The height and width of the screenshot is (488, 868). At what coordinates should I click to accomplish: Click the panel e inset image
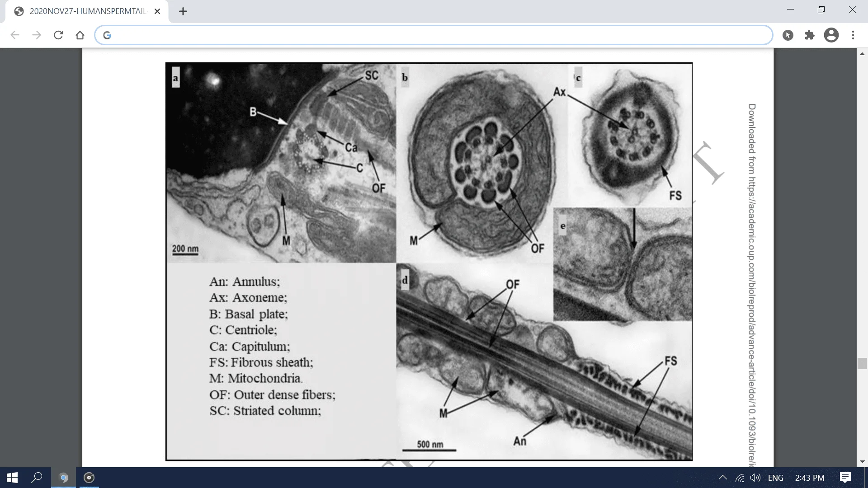[x=623, y=264]
